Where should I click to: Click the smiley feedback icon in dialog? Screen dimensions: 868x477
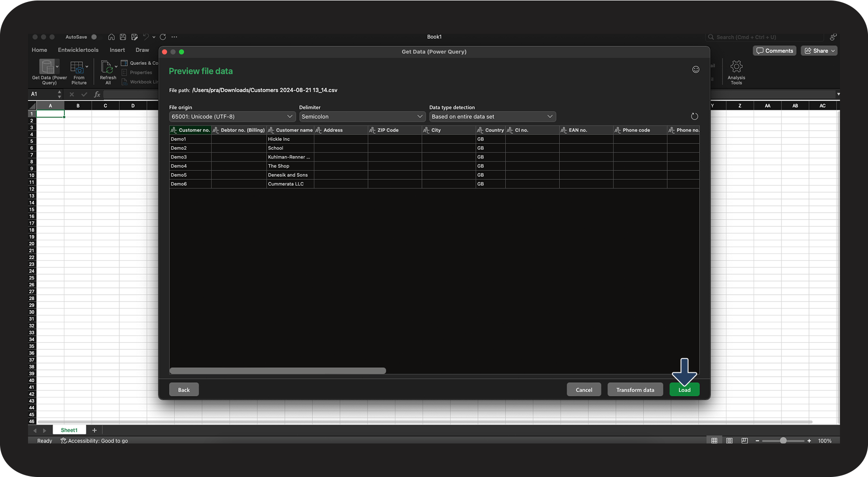696,70
